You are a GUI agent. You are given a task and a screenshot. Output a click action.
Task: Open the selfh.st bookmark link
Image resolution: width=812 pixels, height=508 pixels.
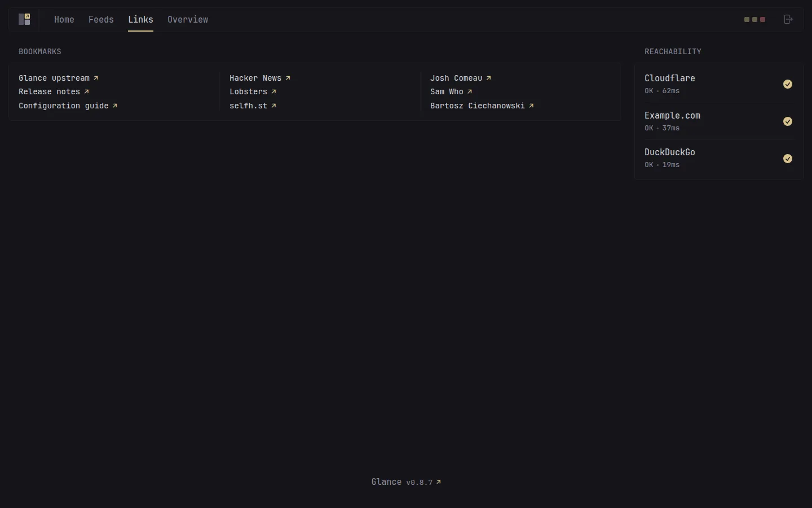253,106
